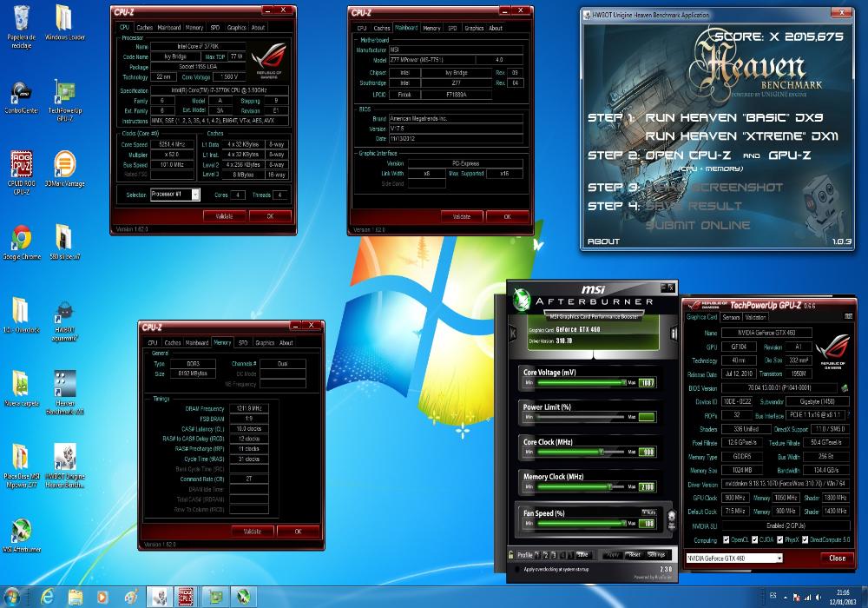Viewport: 868px width, 608px height.
Task: Select the MSI Afterburner desktop shortcut
Action: [21, 535]
